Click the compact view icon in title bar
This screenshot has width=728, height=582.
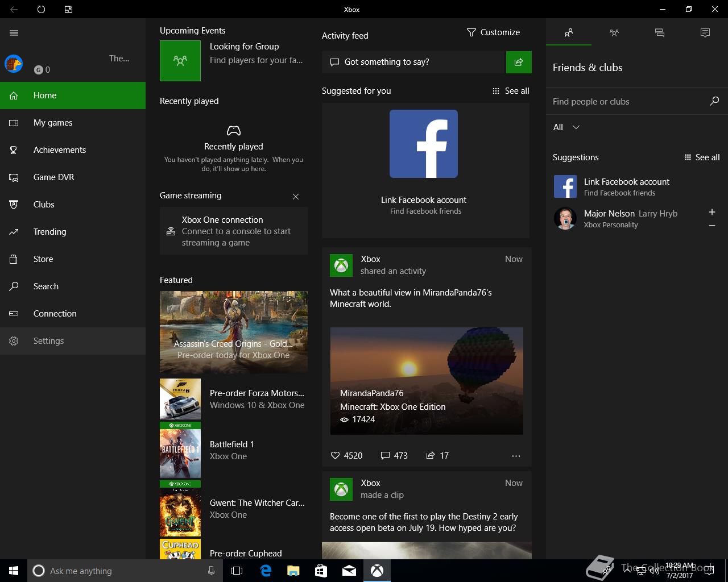tap(68, 9)
